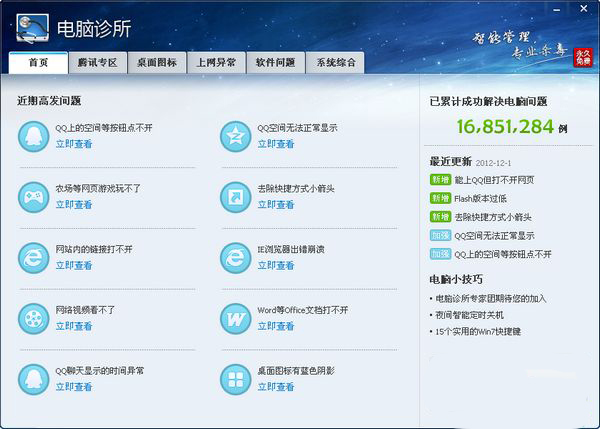600x429 pixels.
Task: Click 立即查看 under 网络视频看不了
Action: coord(74,326)
